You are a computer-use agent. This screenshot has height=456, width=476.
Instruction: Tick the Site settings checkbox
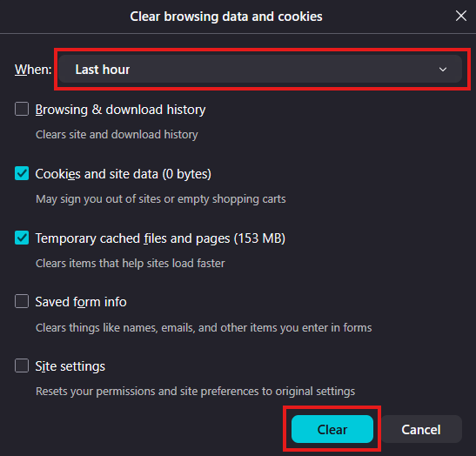(22, 365)
